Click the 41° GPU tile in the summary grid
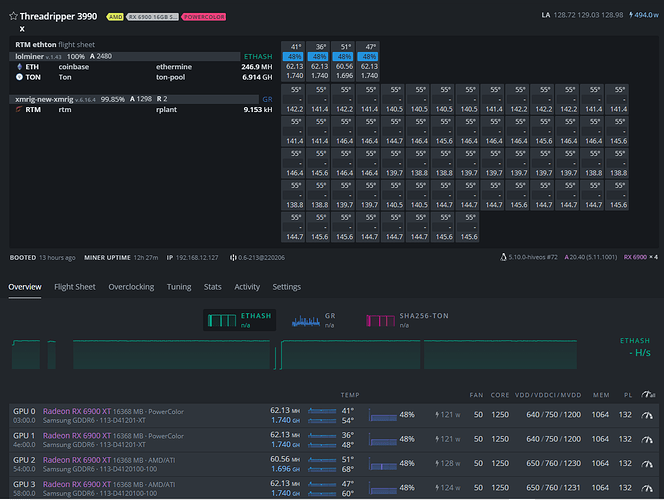 point(294,61)
